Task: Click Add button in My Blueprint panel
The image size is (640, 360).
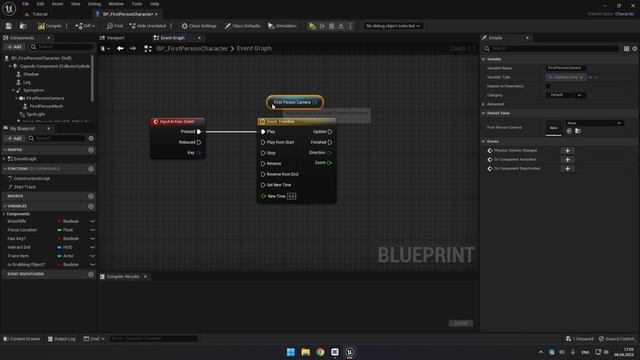Action: click(x=14, y=138)
